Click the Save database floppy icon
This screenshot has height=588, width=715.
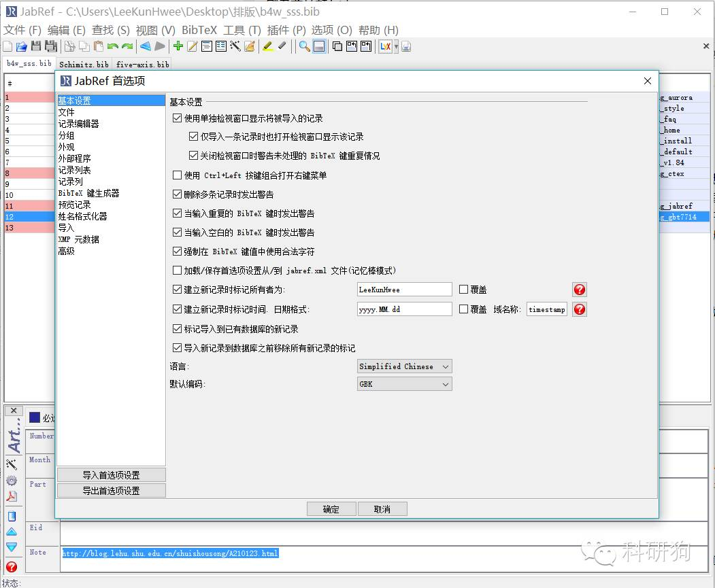coord(36,46)
